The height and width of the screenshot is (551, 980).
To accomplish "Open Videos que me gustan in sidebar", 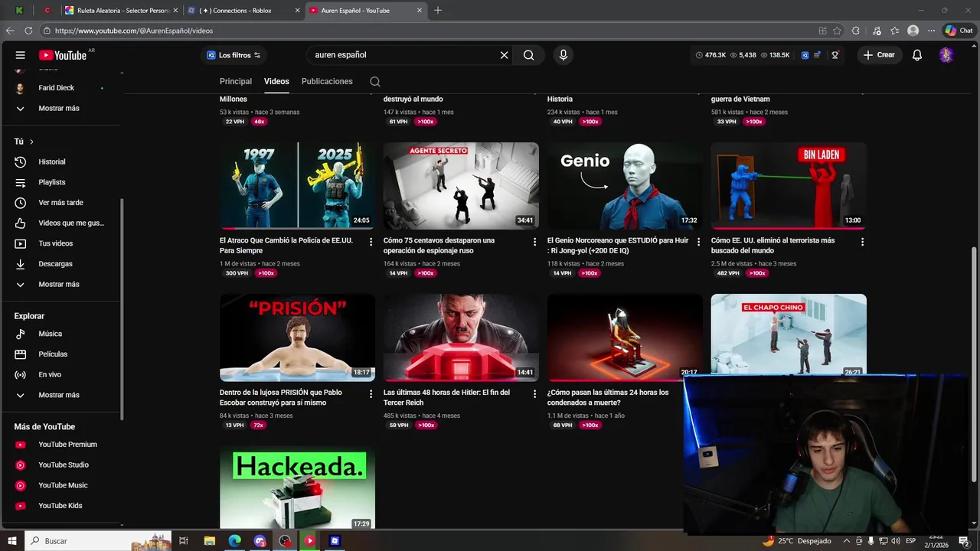I will click(60, 223).
